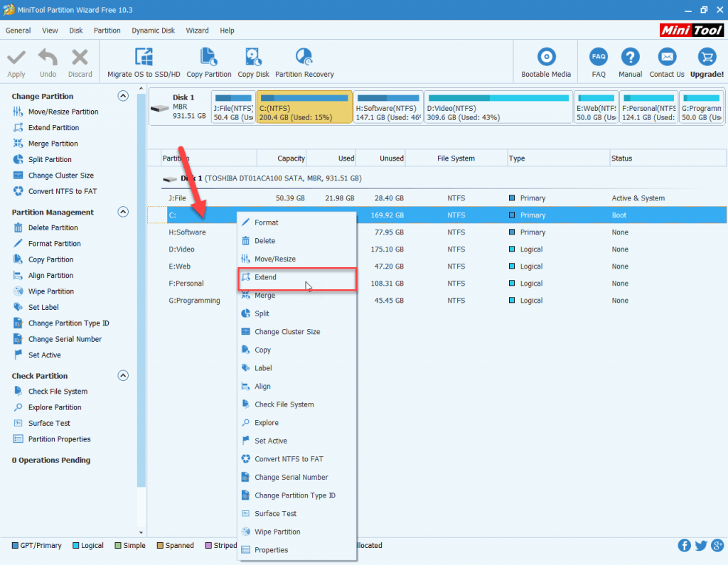Open the FAQ page icon

point(599,58)
